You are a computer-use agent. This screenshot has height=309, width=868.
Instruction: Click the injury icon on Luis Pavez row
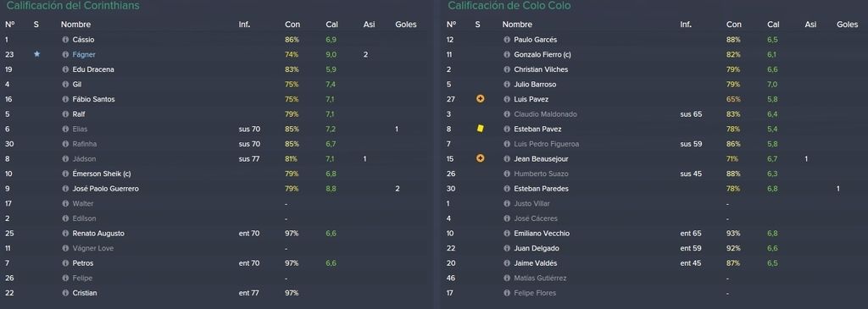click(x=480, y=99)
